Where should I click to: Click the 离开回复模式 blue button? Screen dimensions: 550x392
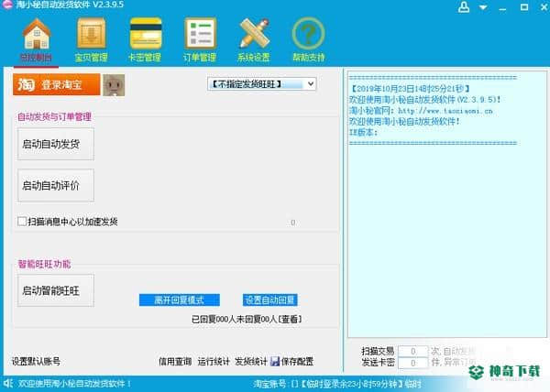(x=180, y=300)
